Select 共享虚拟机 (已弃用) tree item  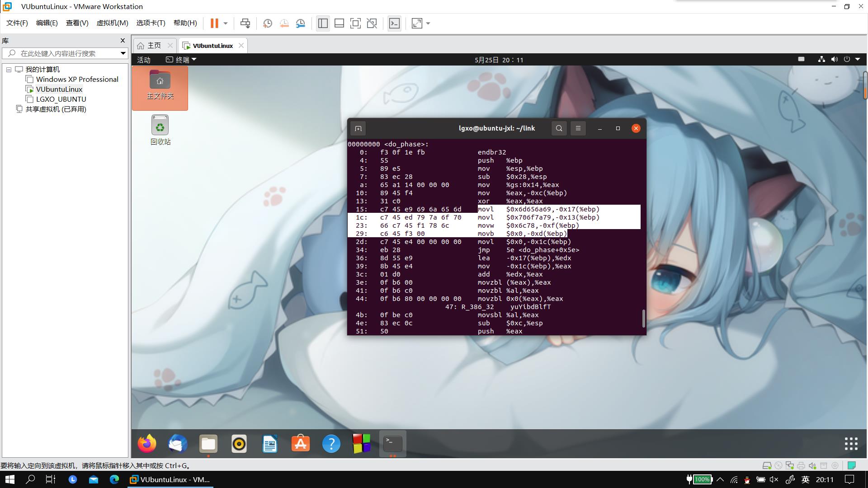56,109
